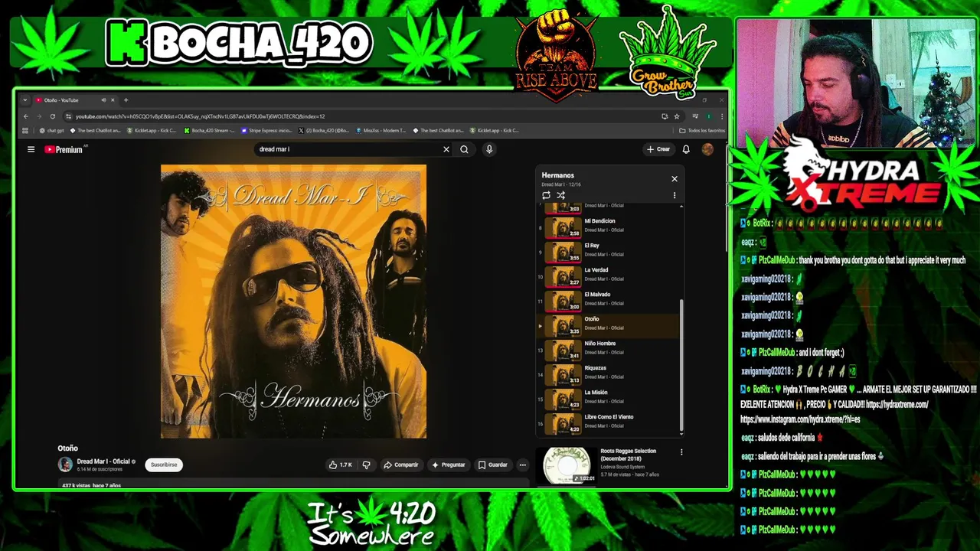The width and height of the screenshot is (980, 551).
Task: Play Riquezas from the playlist
Action: click(609, 373)
